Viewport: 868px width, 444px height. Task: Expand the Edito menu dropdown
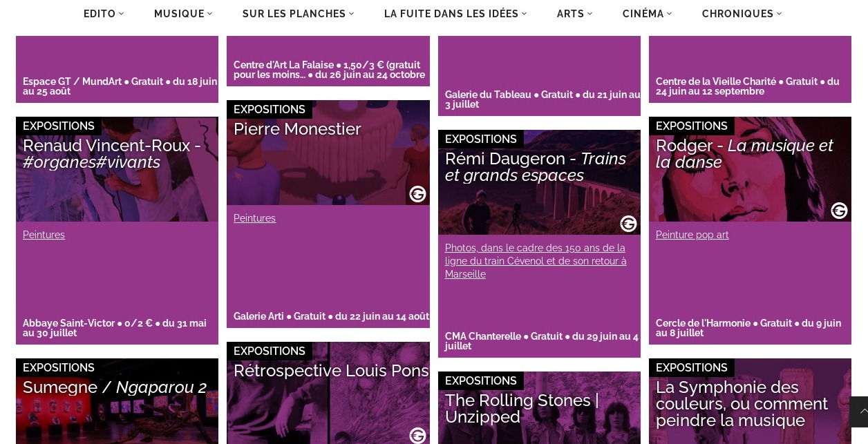(104, 14)
